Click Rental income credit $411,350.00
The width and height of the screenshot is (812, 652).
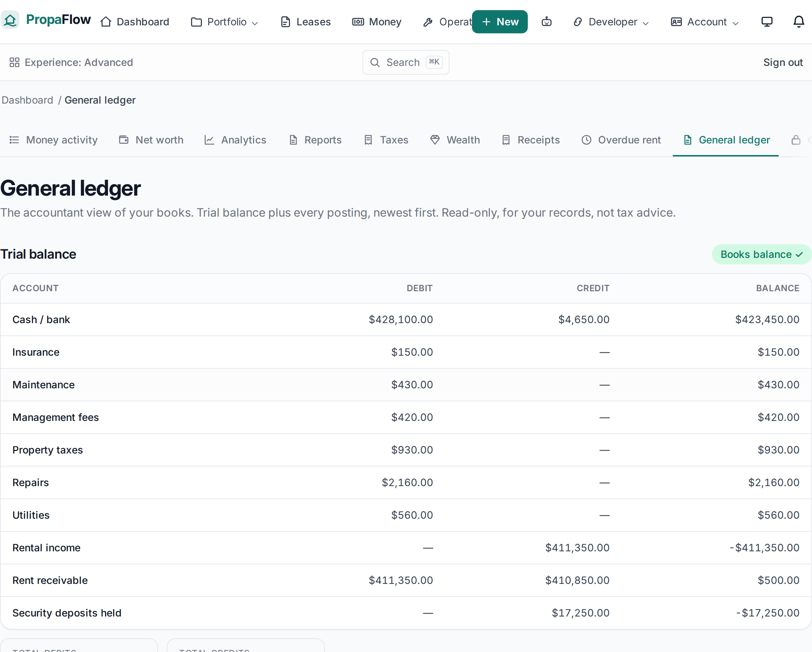coord(577,548)
